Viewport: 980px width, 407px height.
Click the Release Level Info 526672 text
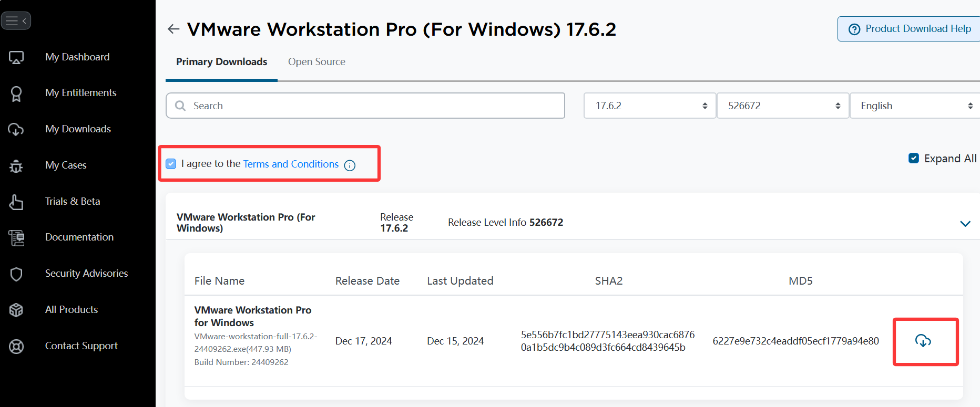[505, 222]
